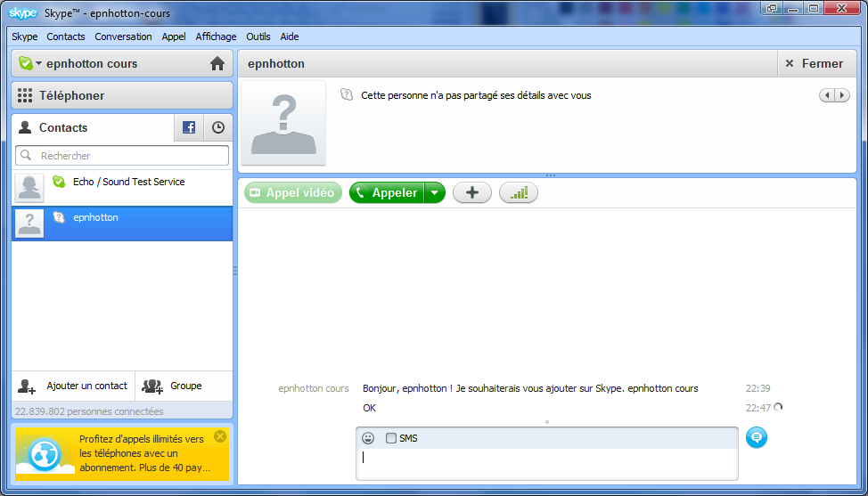This screenshot has width=868, height=496.
Task: Click the OK message text
Action: pos(369,408)
